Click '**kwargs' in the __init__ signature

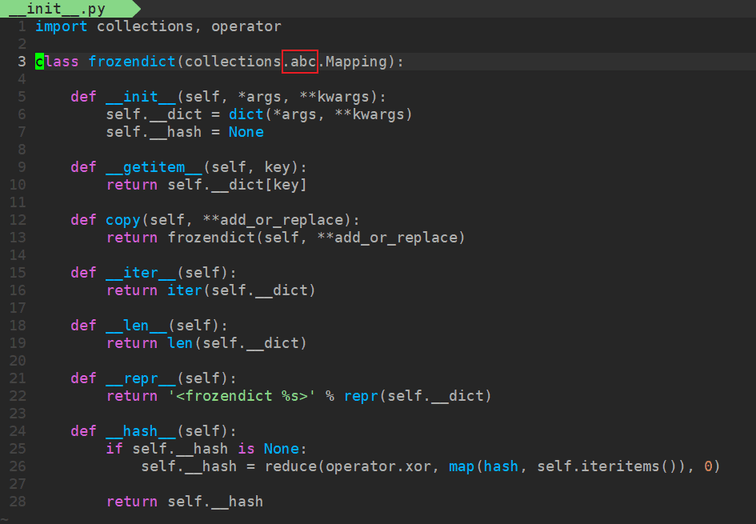point(334,96)
